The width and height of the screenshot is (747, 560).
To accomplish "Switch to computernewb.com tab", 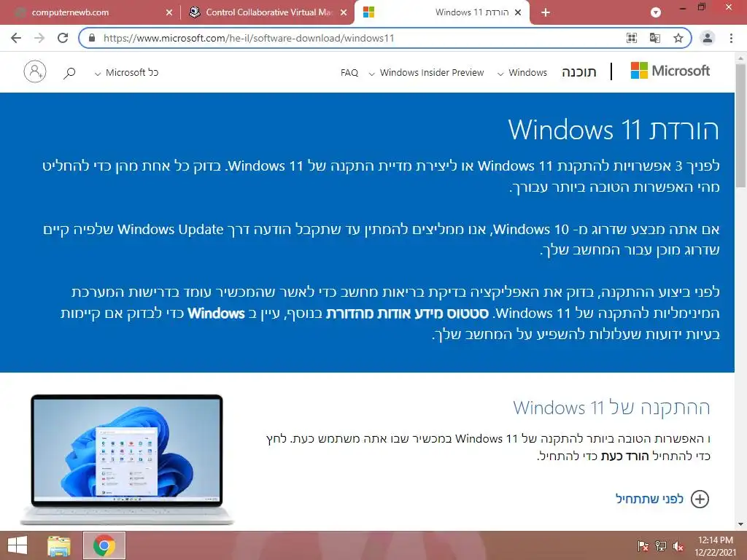I will [90, 13].
